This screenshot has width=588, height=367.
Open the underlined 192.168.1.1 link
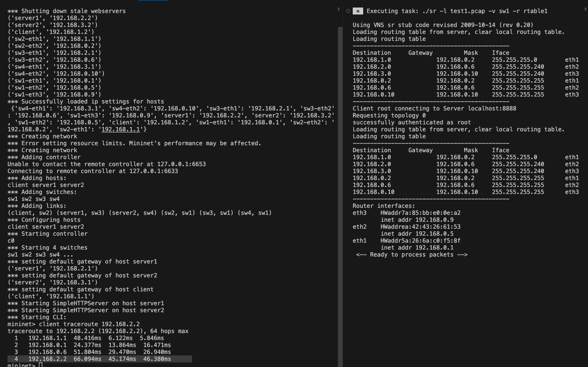point(120,129)
